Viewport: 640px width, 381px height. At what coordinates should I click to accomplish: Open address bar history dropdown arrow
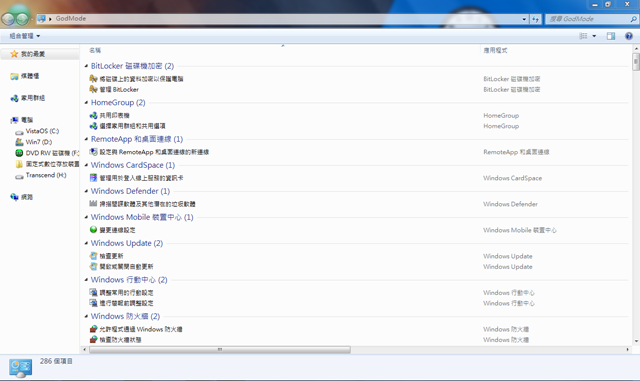coord(524,19)
